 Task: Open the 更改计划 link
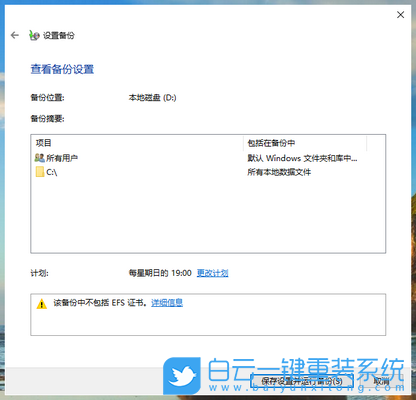click(x=212, y=273)
